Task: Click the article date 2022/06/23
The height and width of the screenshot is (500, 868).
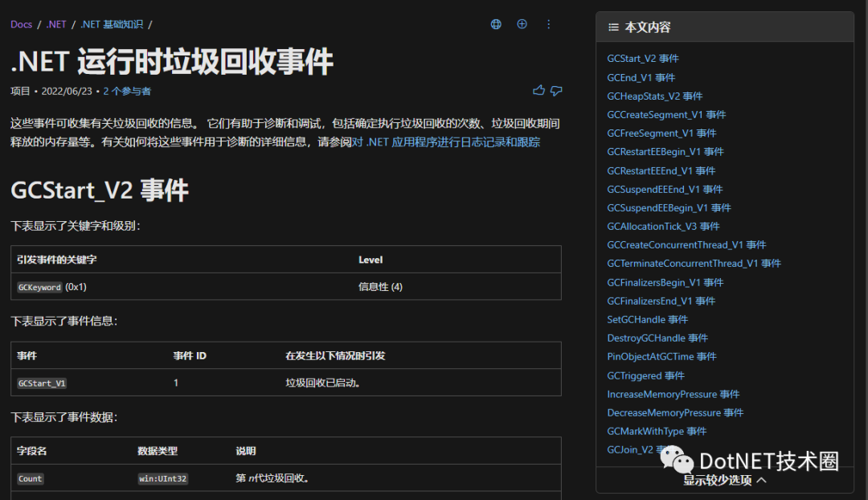Action: [67, 92]
